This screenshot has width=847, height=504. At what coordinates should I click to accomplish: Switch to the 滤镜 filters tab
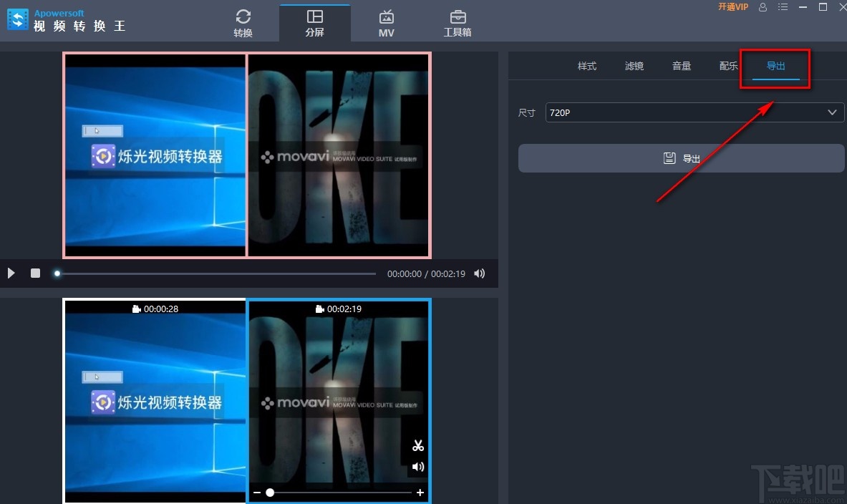[634, 66]
